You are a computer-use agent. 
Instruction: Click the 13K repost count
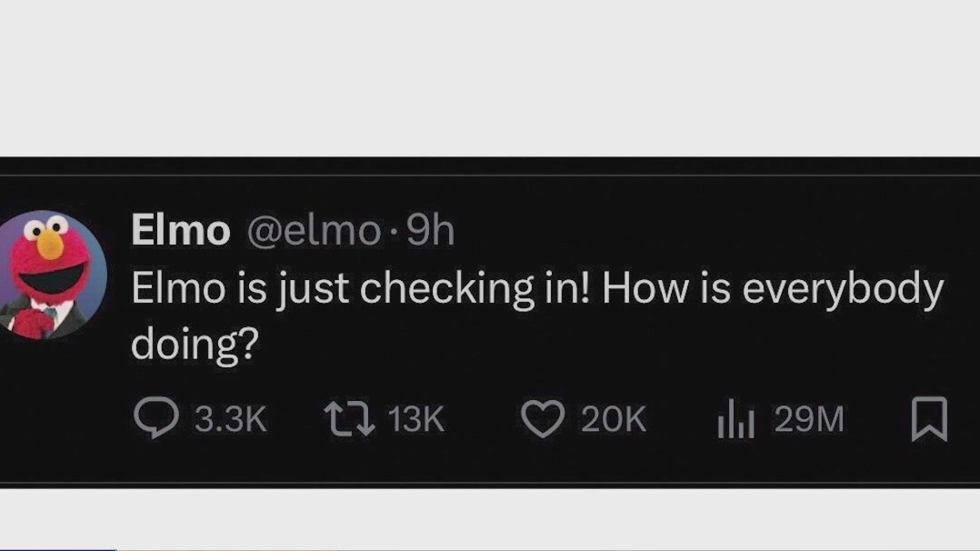416,419
